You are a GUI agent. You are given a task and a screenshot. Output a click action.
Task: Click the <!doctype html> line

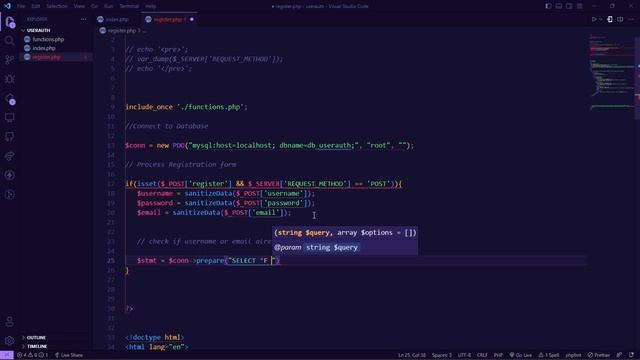pos(155,337)
